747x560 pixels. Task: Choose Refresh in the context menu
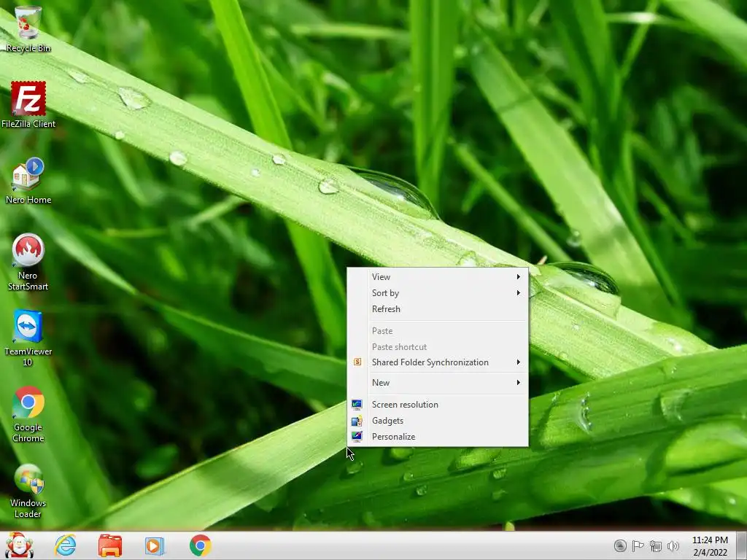point(438,309)
